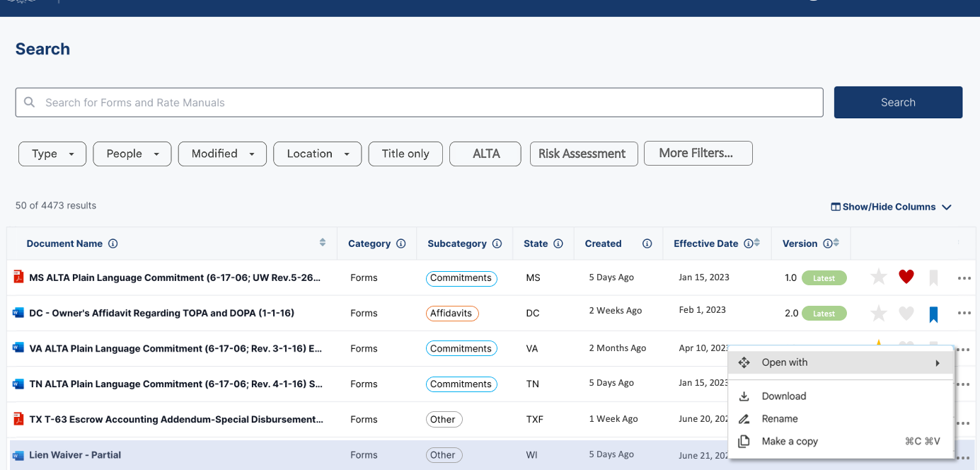The image size is (980, 470).
Task: Click the Rename pencil icon in context menu
Action: [744, 418]
